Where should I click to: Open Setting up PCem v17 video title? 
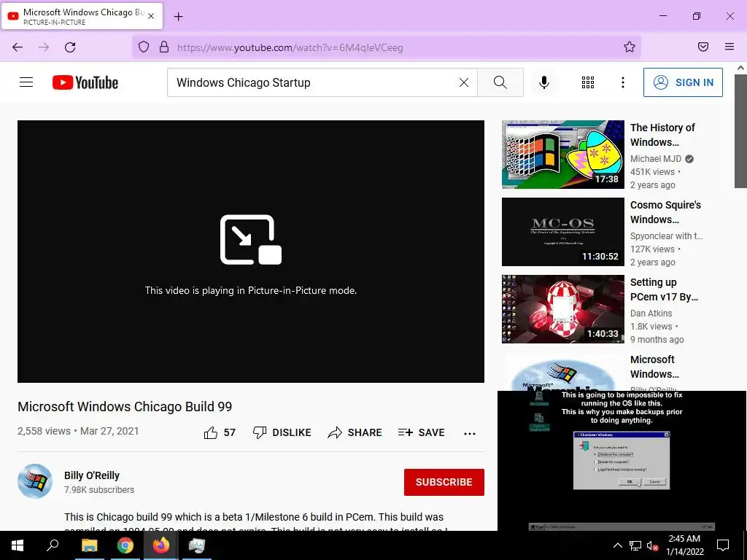tap(664, 289)
